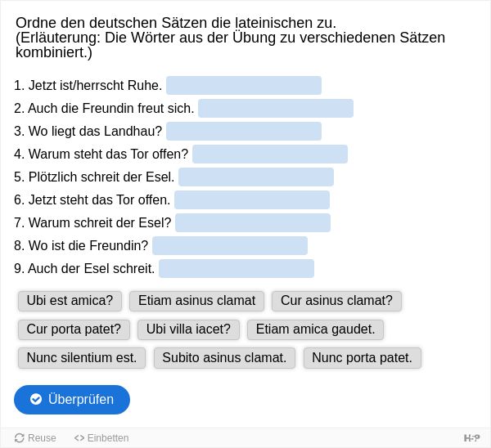
Task: Pick the 'Etiam amica gaudet.' tile
Action: [x=315, y=329]
